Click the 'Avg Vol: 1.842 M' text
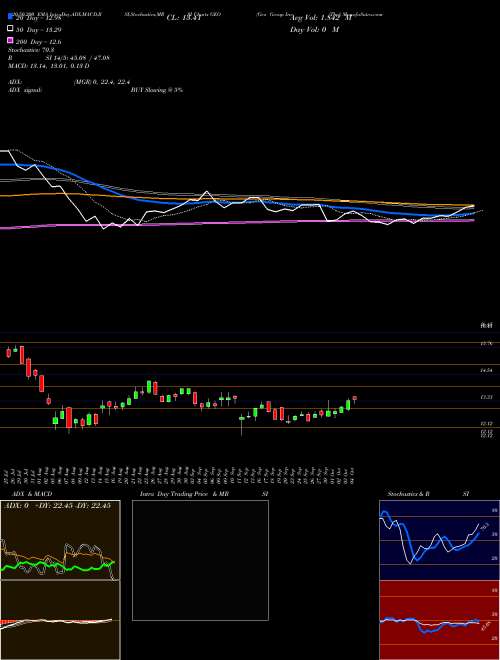This screenshot has height=660, width=500. (322, 18)
